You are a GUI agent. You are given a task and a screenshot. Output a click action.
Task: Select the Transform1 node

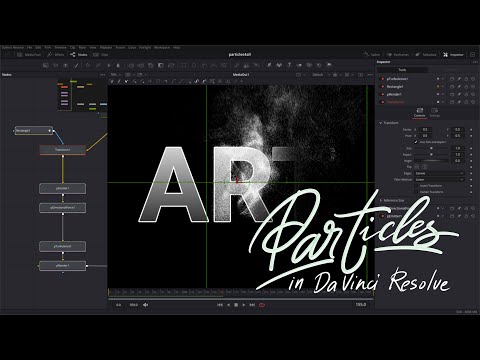pos(63,150)
